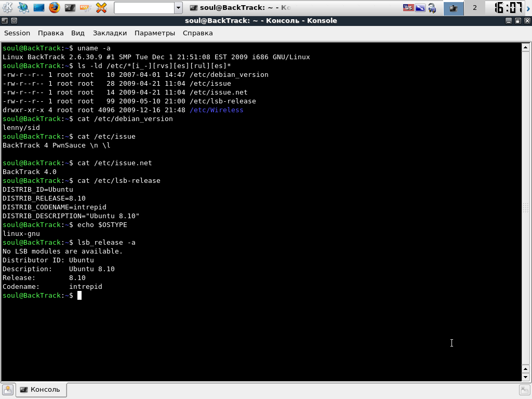Launch Konqueror web browser from panel
Image resolution: width=532 pixels, height=399 pixels.
click(23, 7)
